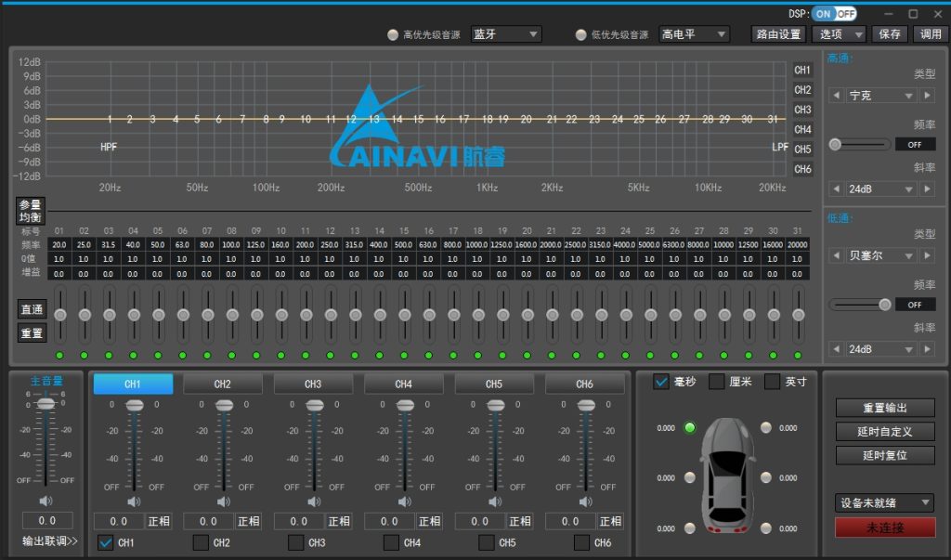Open the high-pass (高通) 24dB slope dropdown
The height and width of the screenshot is (560, 951).
[881, 189]
